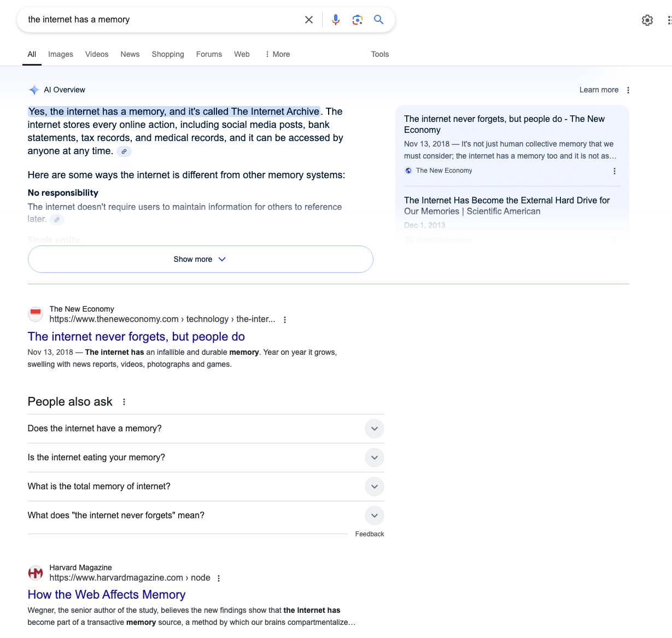
Task: Clear the search box with the X icon
Action: [x=309, y=20]
